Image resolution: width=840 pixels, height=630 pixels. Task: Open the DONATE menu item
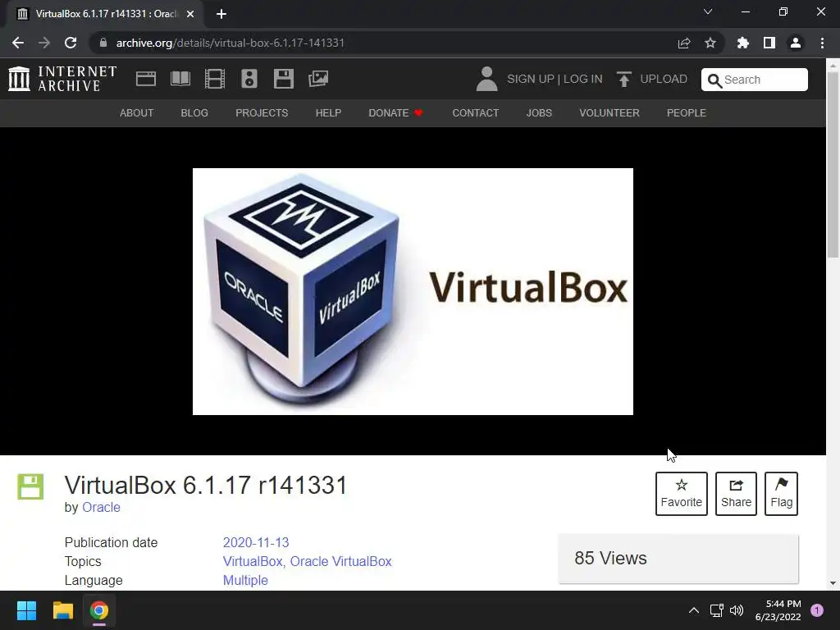pyautogui.click(x=396, y=113)
